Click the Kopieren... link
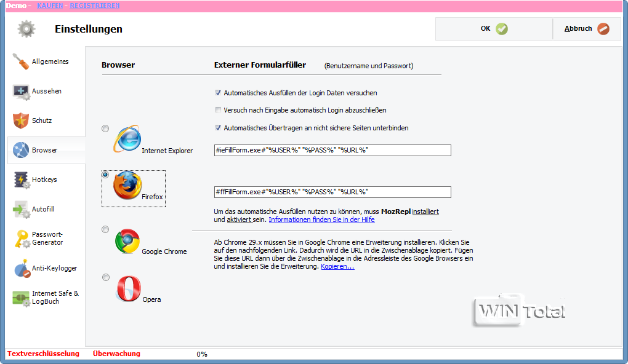 click(x=337, y=266)
